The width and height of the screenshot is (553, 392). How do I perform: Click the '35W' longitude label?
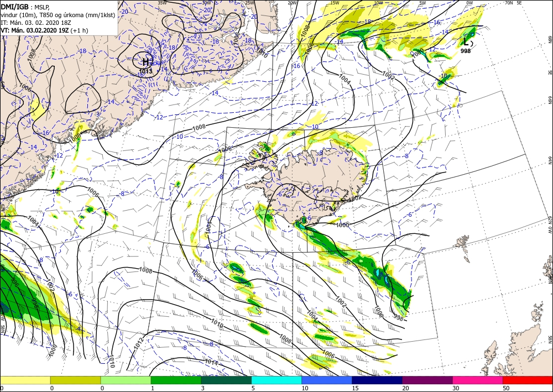click(162, 3)
